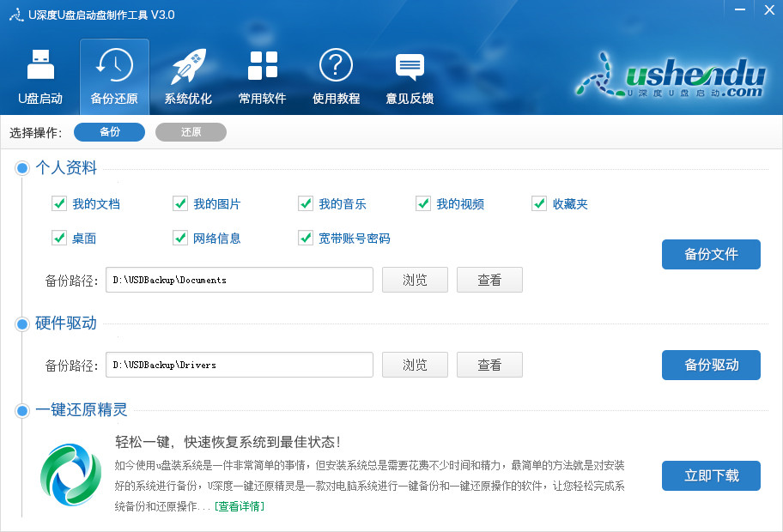This screenshot has width=783, height=532.
Task: Select the 备份还原 clock icon
Action: (114, 65)
